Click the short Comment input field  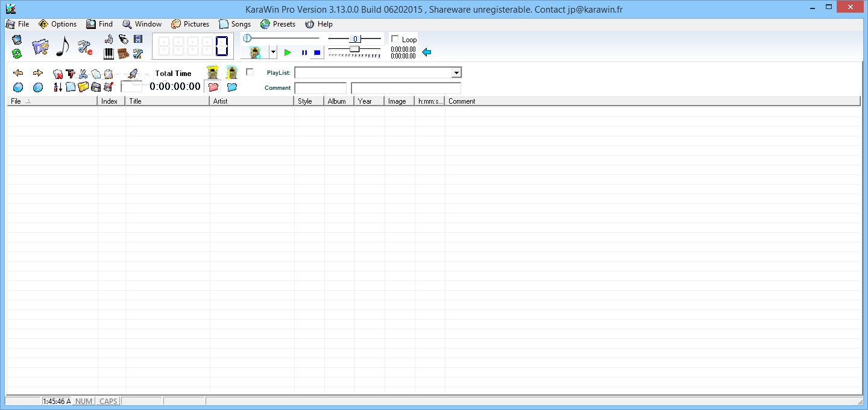coord(321,88)
